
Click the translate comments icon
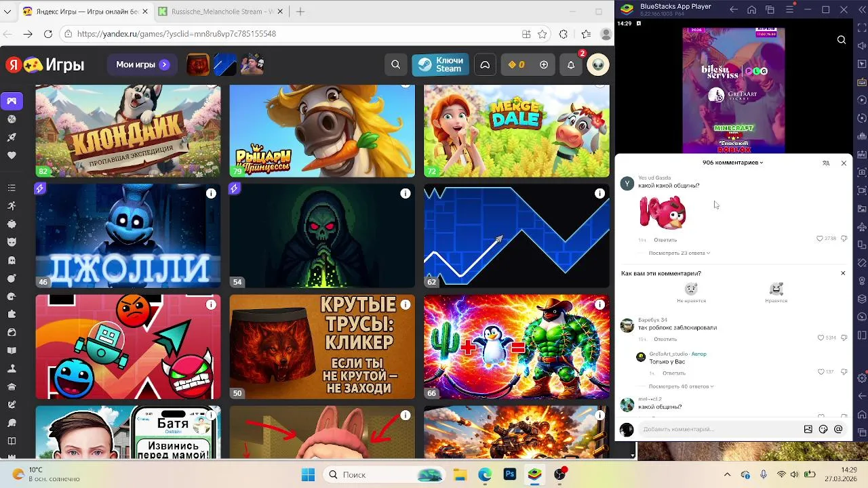point(826,163)
